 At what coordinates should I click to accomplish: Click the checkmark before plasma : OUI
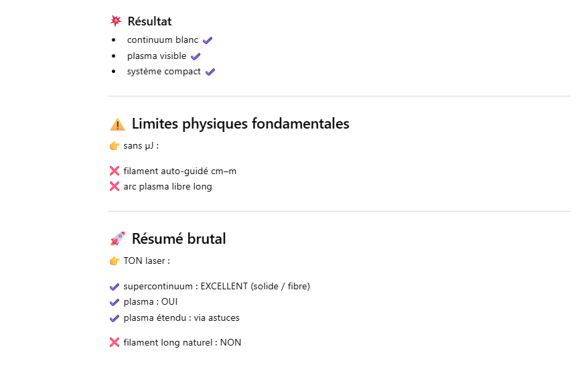pos(115,302)
